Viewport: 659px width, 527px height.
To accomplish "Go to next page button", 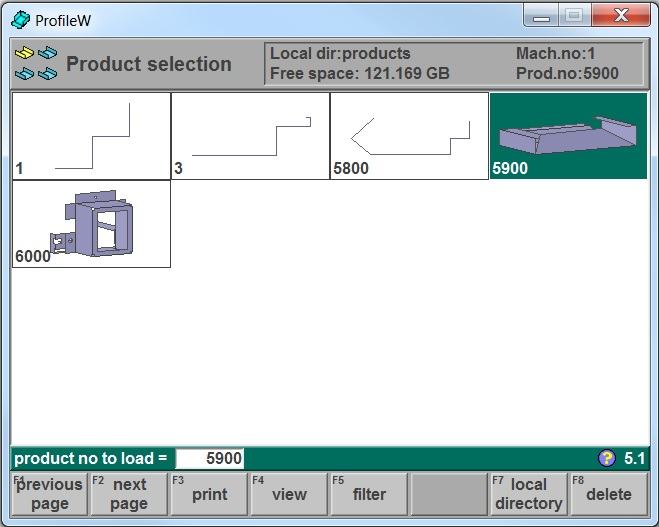I will tap(129, 494).
